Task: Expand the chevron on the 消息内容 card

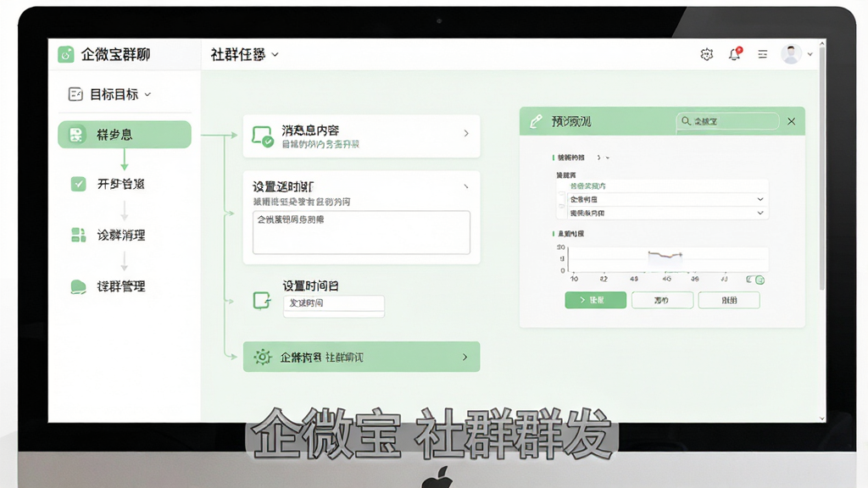Action: [x=466, y=133]
